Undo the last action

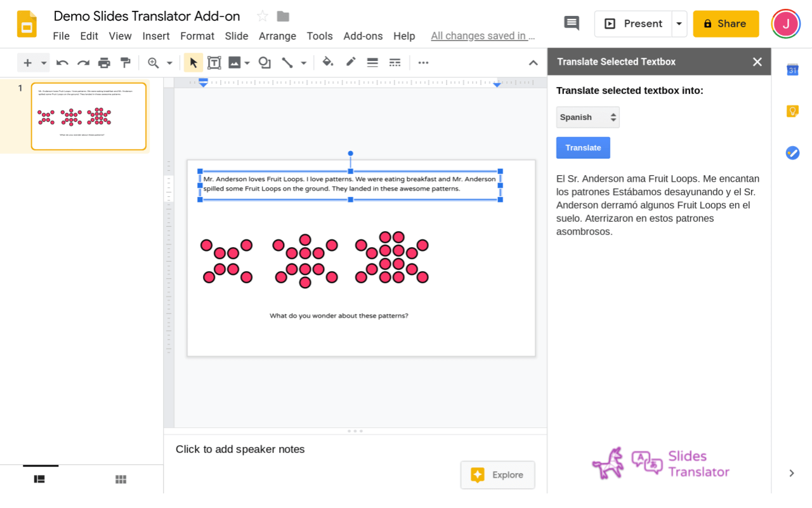[x=62, y=62]
